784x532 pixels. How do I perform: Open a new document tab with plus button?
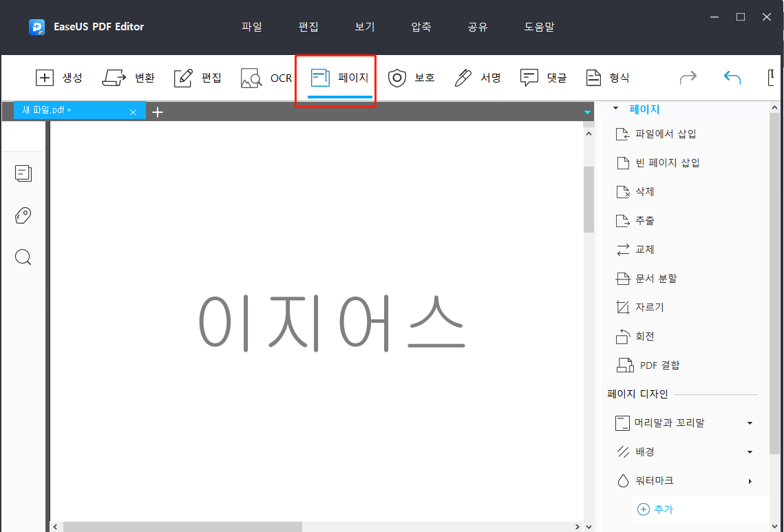158,111
